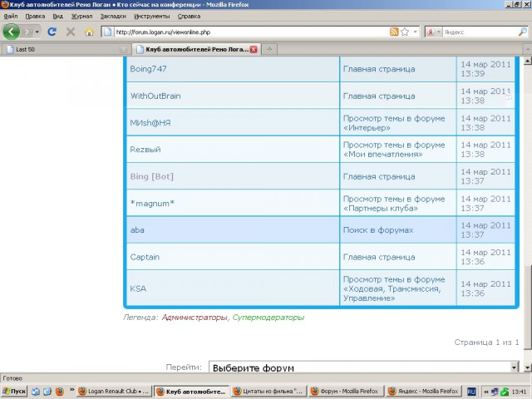Open the back/forward history dropdown arrow

tap(37, 32)
